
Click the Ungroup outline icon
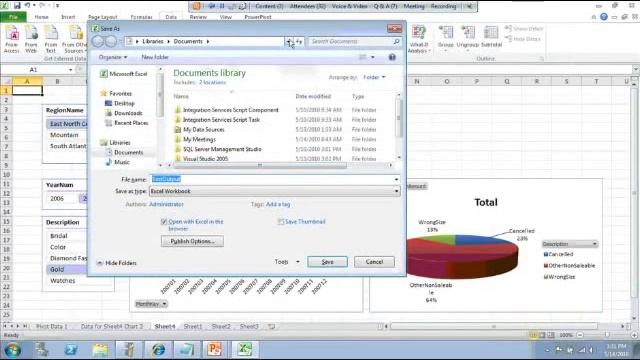[467, 37]
